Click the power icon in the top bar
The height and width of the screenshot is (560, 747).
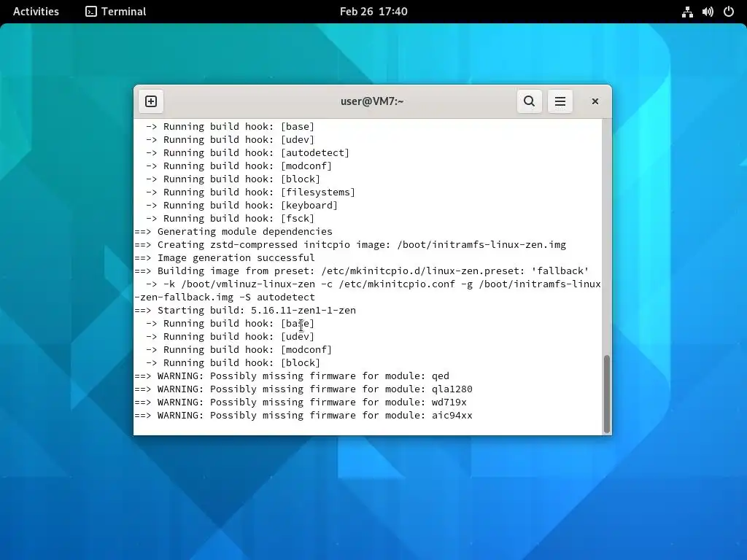[729, 12]
